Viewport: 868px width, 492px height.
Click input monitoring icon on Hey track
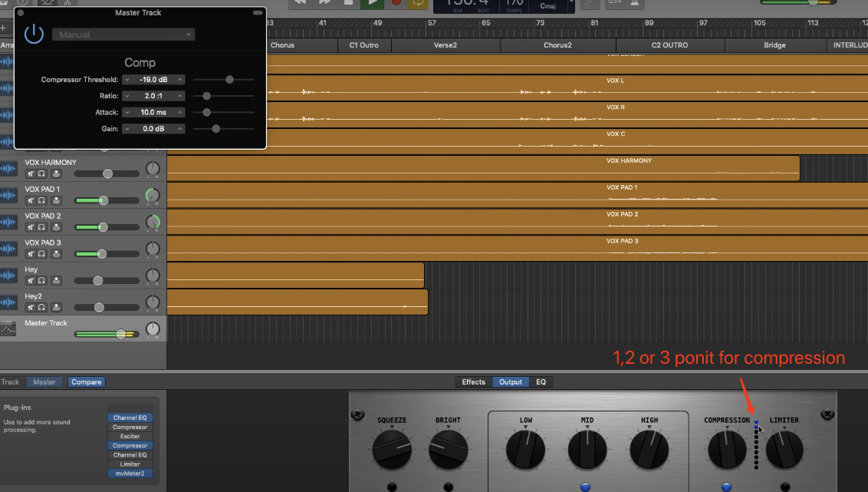tap(56, 281)
